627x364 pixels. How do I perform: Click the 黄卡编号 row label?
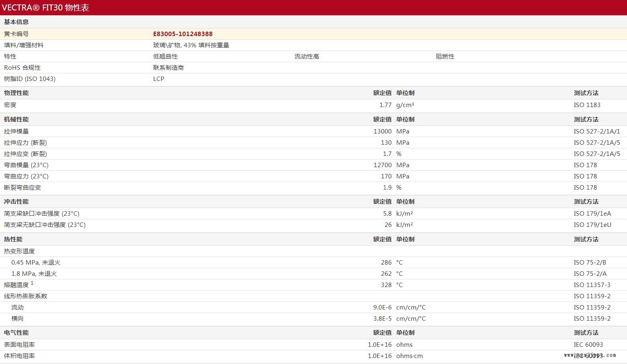[16, 34]
